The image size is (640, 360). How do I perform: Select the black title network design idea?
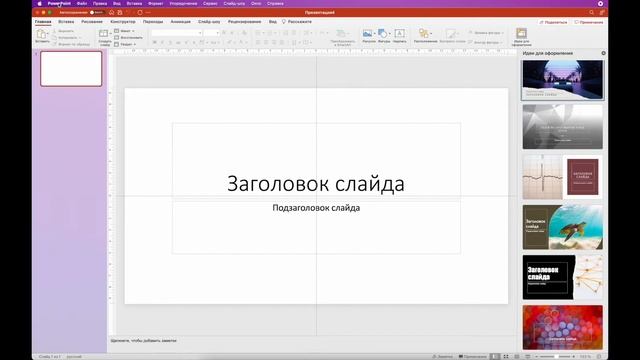click(x=562, y=278)
